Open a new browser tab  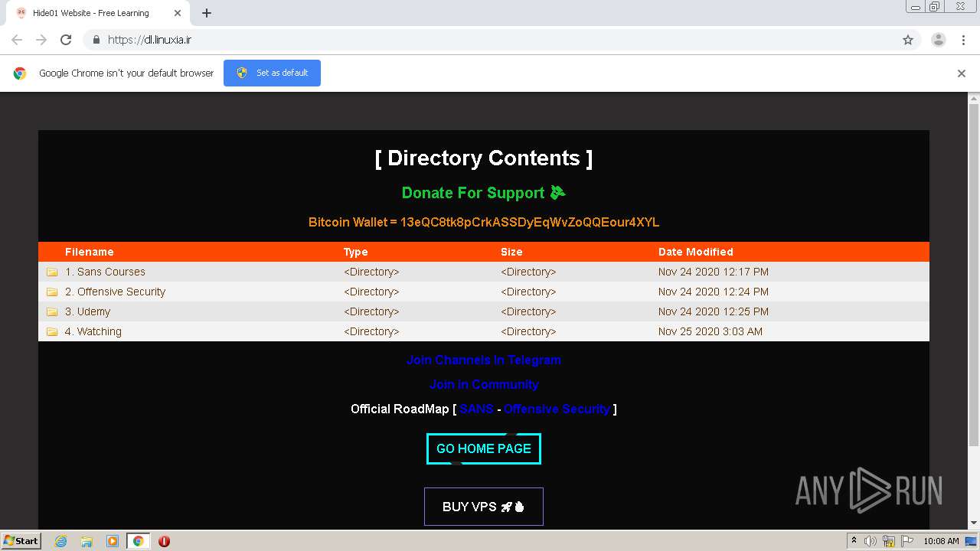click(207, 13)
